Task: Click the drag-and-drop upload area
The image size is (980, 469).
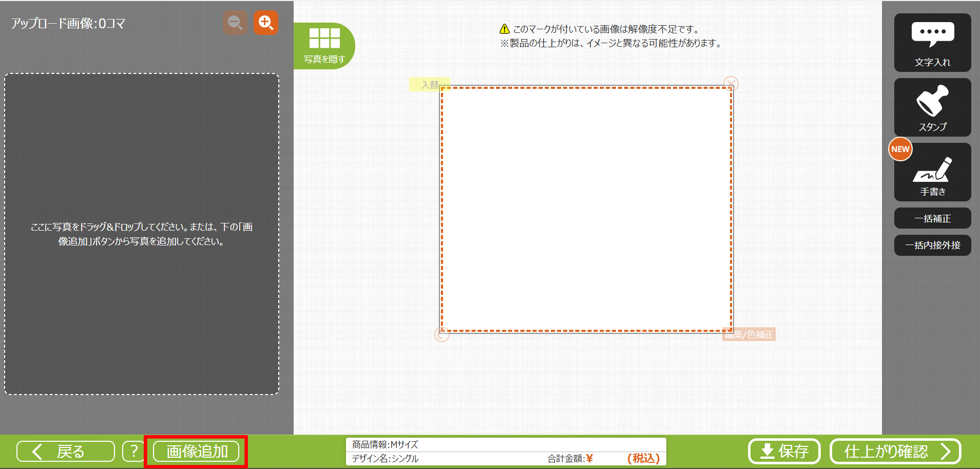Action: [x=142, y=234]
